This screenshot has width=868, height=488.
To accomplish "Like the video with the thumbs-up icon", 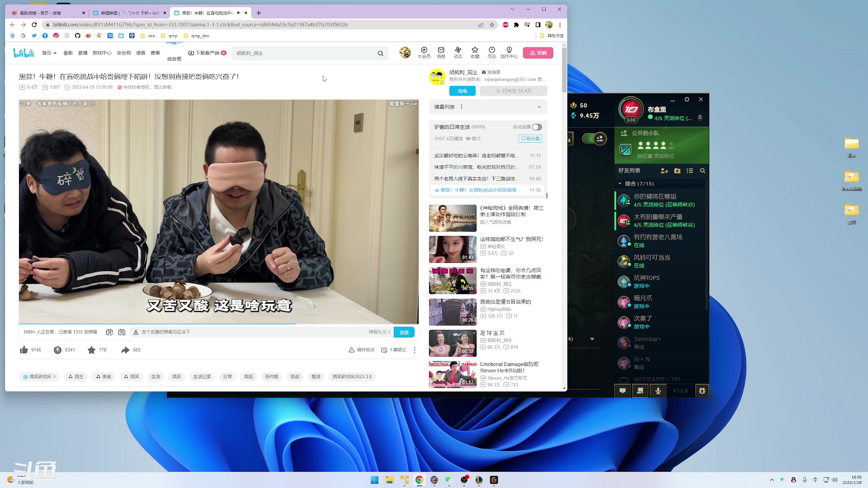I will [x=24, y=350].
